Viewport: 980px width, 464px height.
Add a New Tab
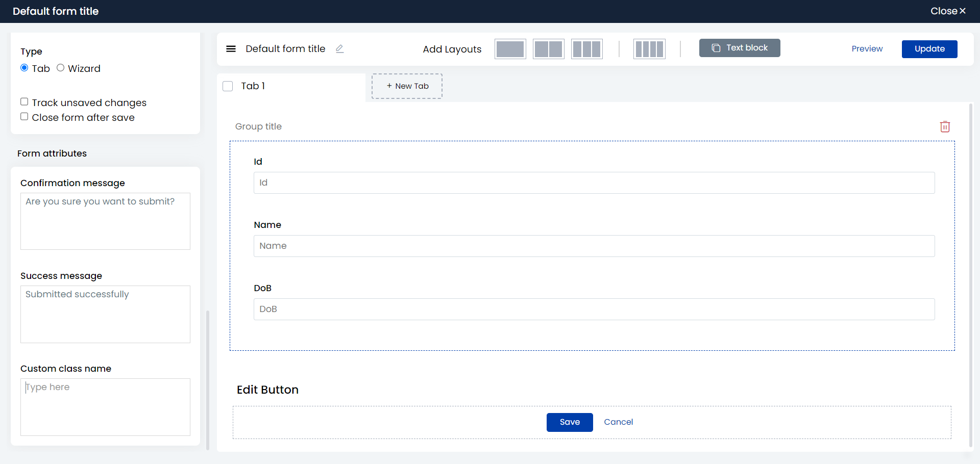407,86
